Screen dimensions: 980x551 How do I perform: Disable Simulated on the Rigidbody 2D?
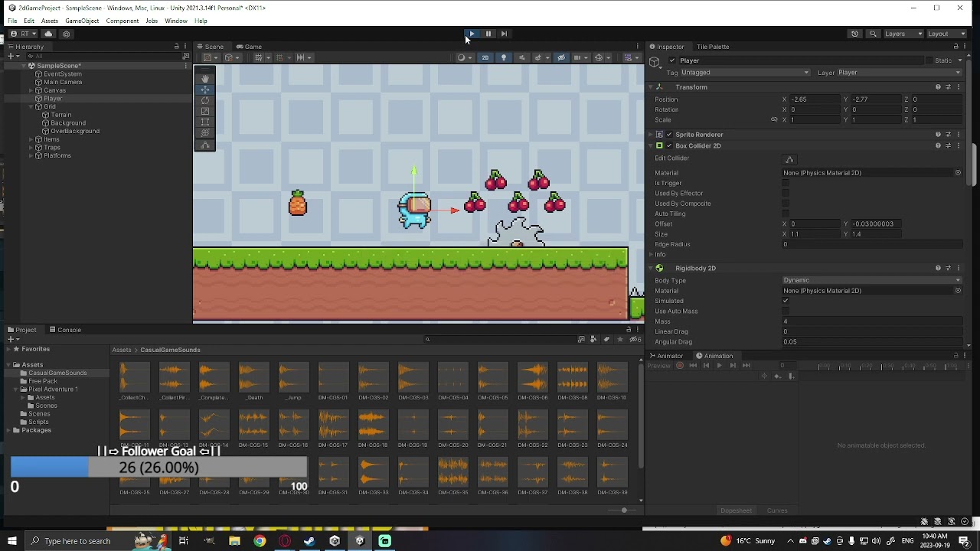[784, 301]
